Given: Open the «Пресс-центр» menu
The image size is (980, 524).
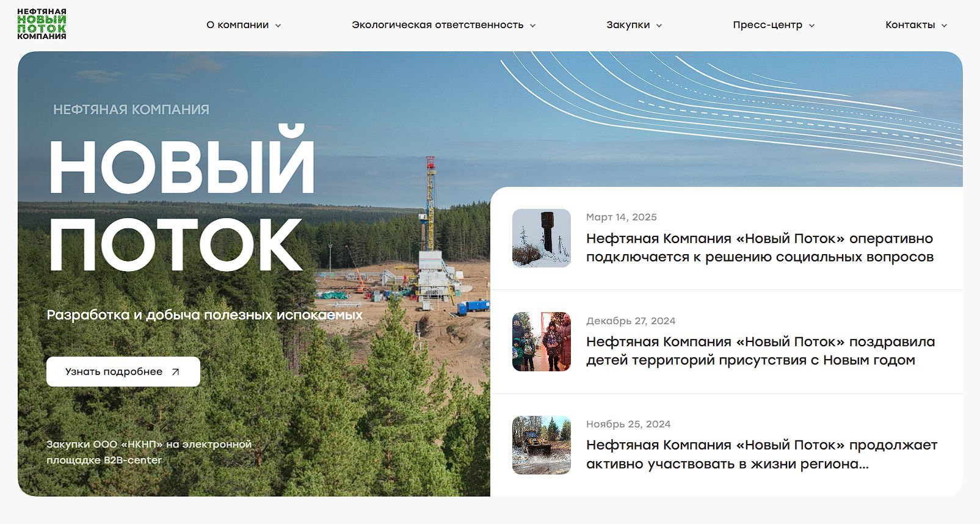Looking at the screenshot, I should point(768,25).
